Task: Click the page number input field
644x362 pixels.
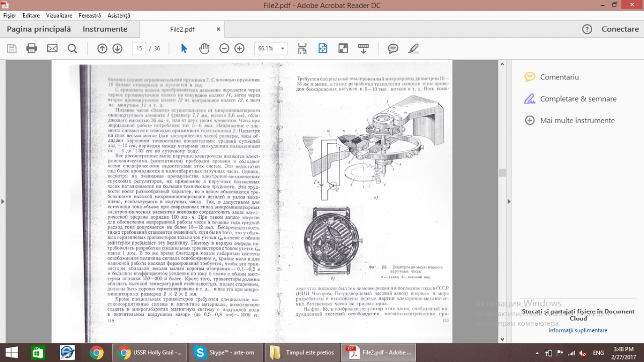Action: click(x=139, y=48)
